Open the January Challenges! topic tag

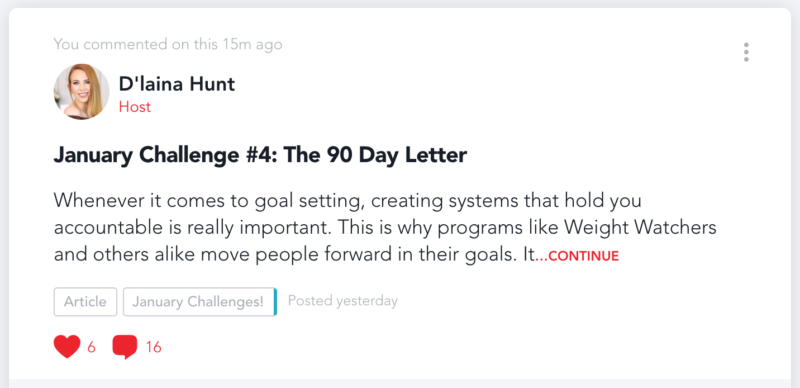199,302
